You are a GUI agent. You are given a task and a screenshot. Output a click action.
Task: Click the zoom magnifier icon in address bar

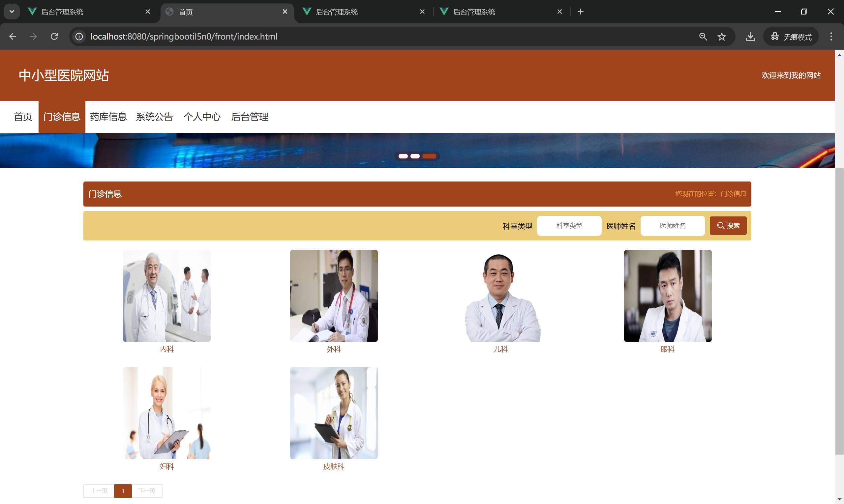[x=703, y=36]
